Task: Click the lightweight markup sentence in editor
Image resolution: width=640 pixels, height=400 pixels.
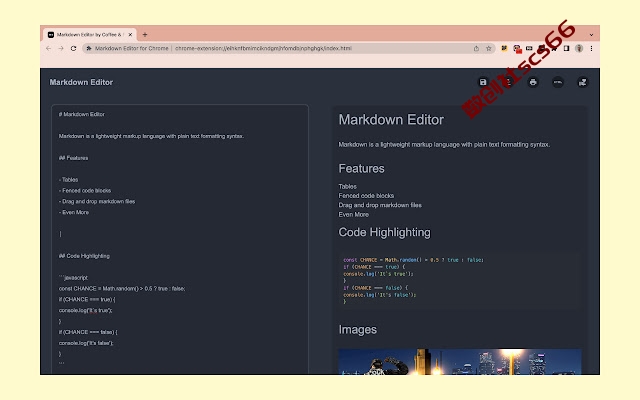Action: click(151, 136)
